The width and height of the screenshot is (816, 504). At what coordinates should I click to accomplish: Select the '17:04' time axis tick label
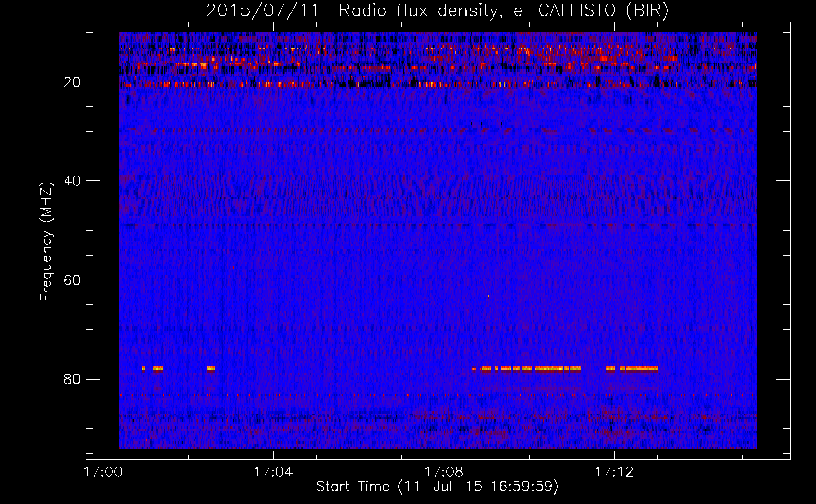pyautogui.click(x=273, y=472)
